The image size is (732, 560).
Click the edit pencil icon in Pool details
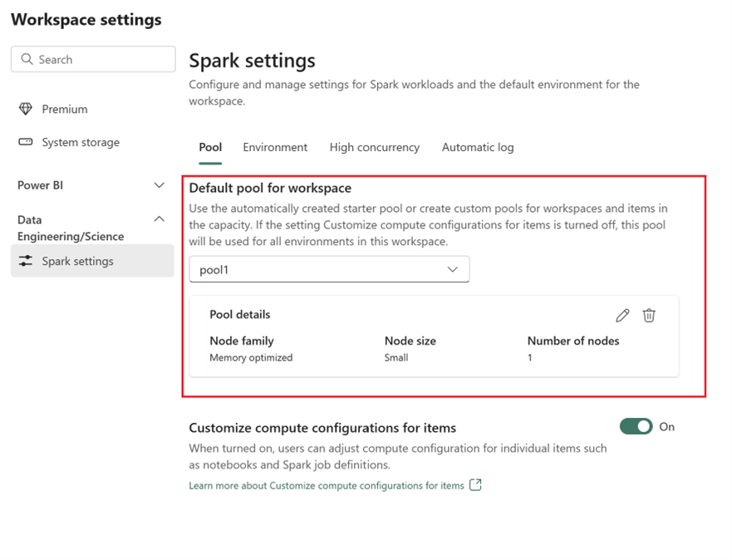[x=622, y=316]
